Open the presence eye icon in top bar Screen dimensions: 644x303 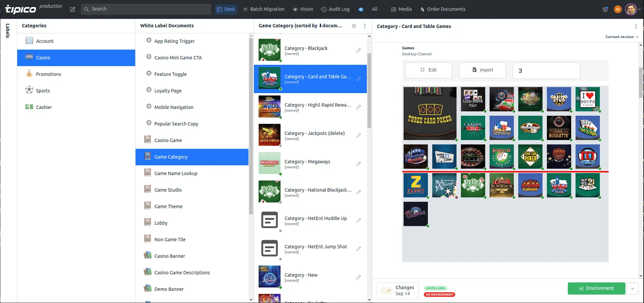coord(361,9)
